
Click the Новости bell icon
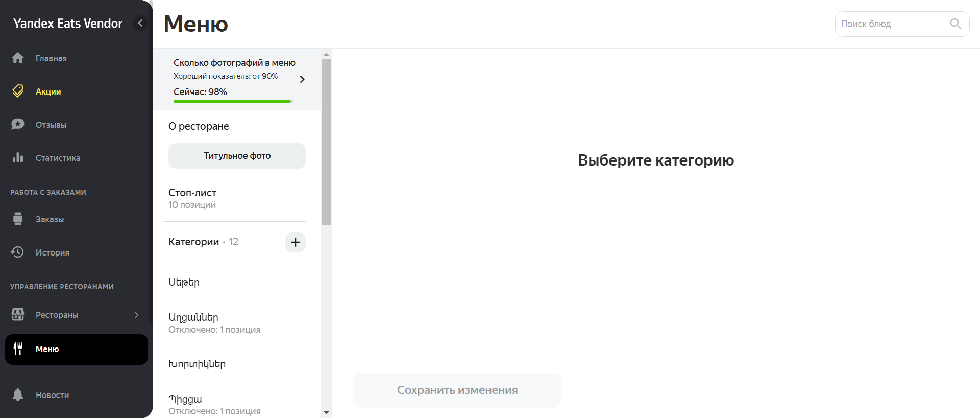[x=18, y=395]
